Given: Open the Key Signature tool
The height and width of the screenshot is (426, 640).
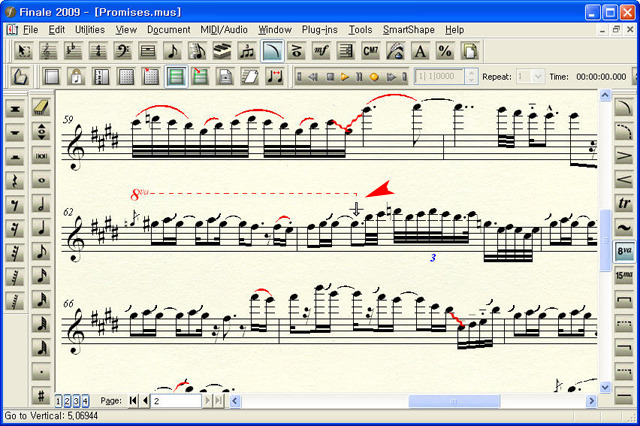Looking at the screenshot, I should click(73, 51).
